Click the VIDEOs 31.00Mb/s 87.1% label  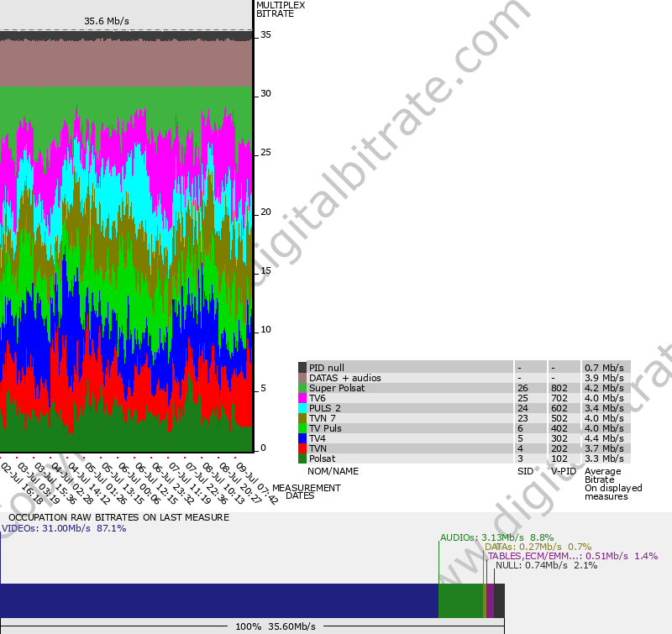65,528
